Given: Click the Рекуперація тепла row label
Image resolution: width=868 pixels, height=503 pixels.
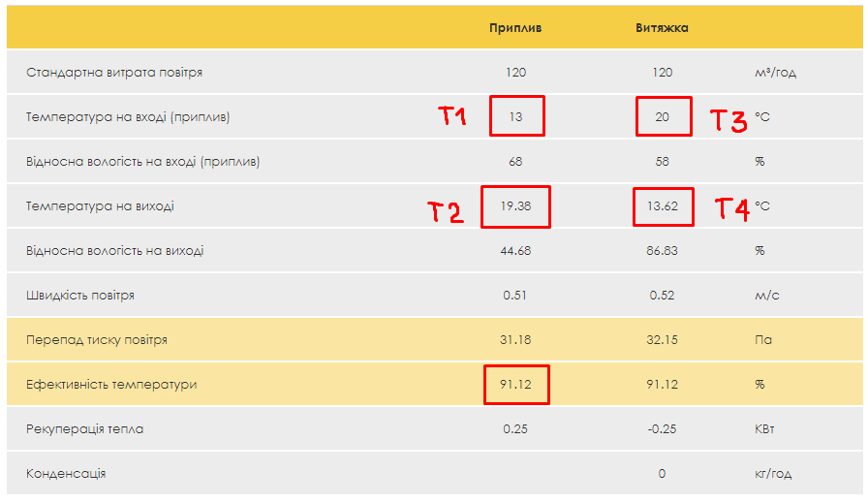Looking at the screenshot, I should coord(85,429).
